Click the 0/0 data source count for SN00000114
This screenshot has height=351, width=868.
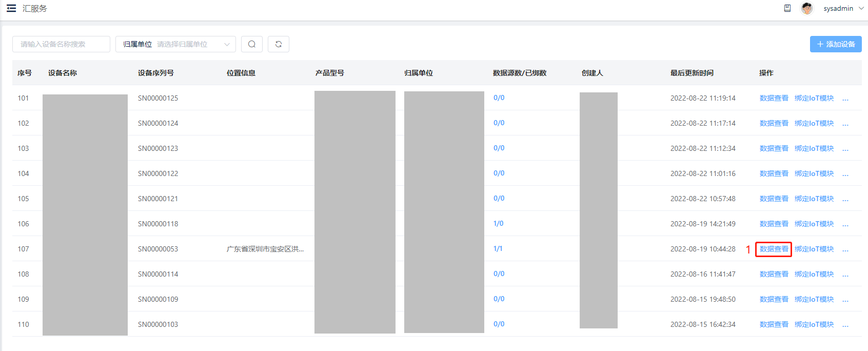point(499,274)
